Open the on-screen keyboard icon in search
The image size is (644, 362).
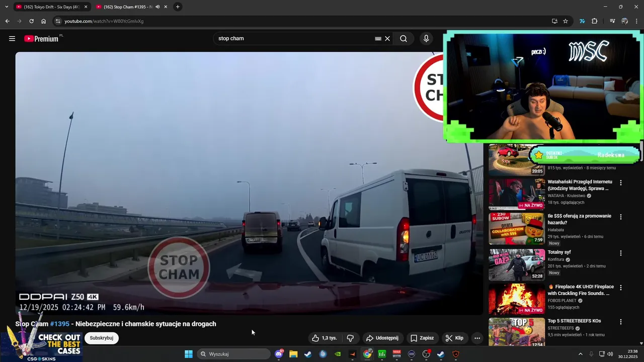tap(378, 39)
